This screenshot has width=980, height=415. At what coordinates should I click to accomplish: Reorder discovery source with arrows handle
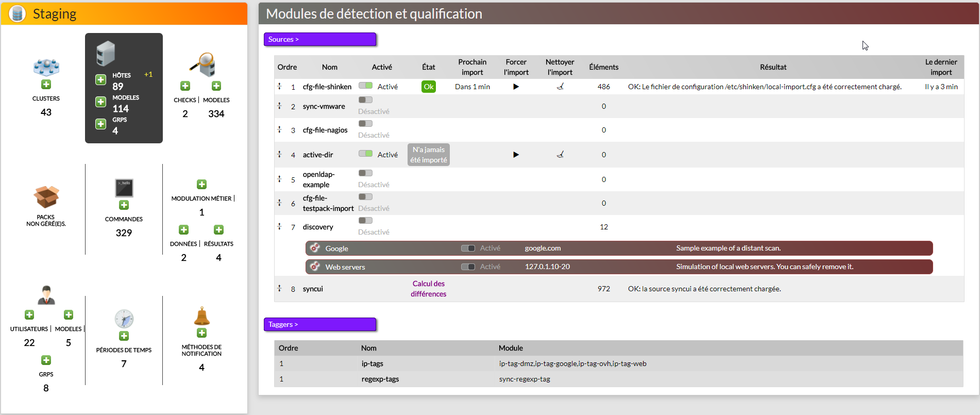click(280, 227)
